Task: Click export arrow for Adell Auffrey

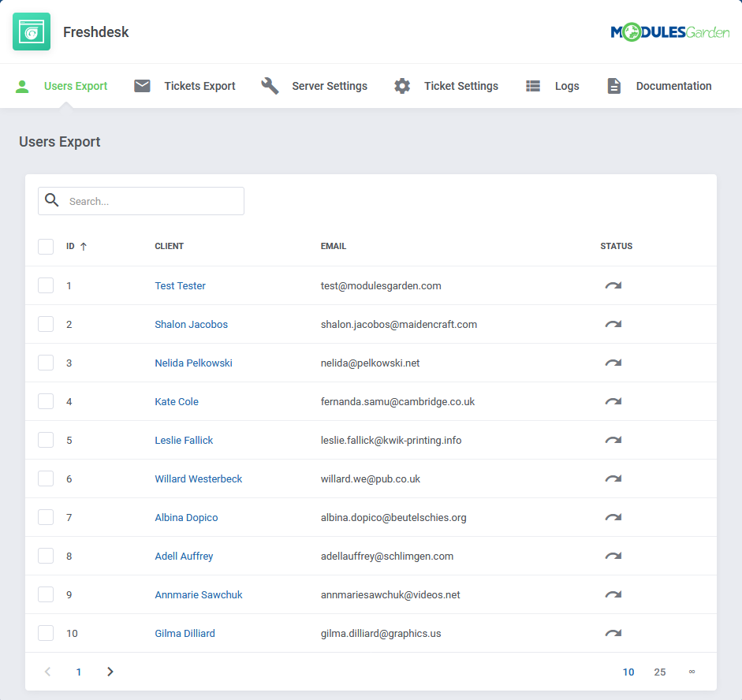Action: [613, 556]
